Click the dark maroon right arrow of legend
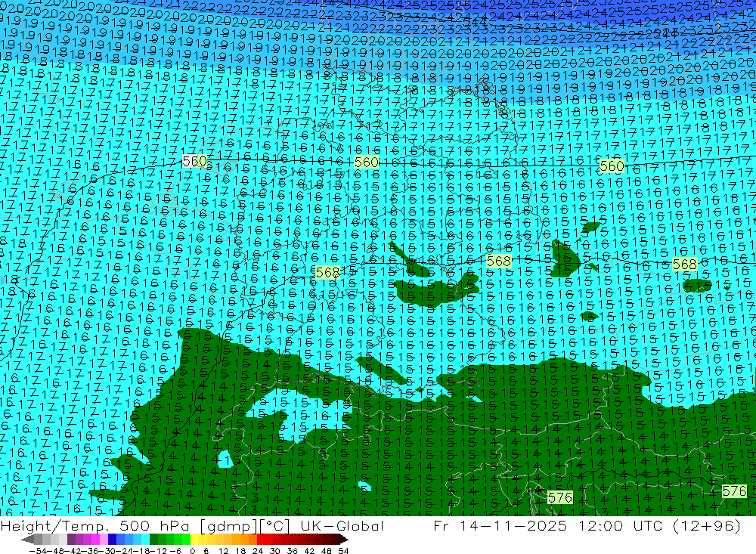 [x=343, y=540]
